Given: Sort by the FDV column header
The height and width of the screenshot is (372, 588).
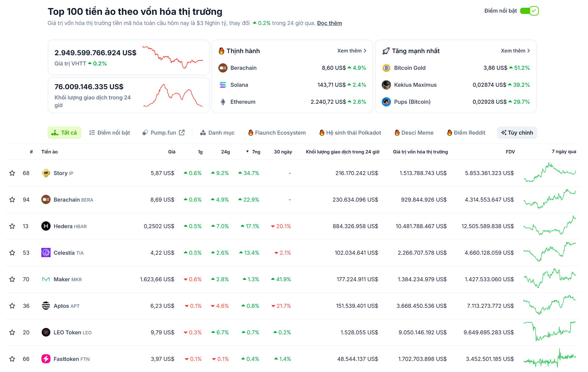Looking at the screenshot, I should (510, 152).
